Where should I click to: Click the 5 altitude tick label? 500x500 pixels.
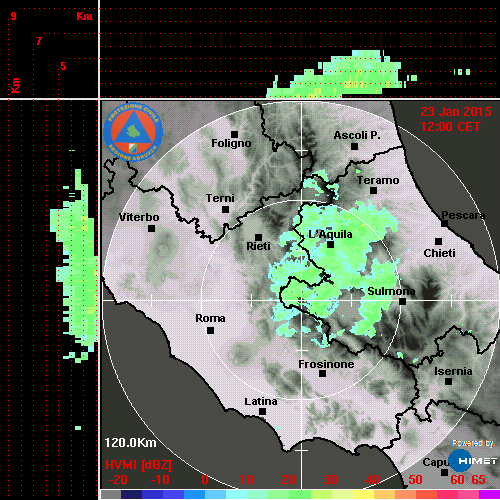click(63, 66)
